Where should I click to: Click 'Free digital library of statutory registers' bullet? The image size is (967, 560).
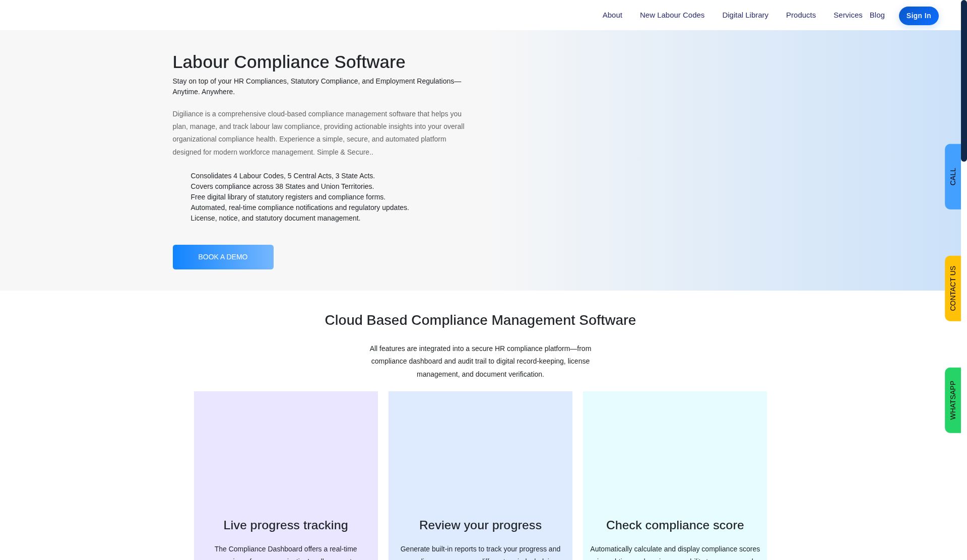pos(288,197)
